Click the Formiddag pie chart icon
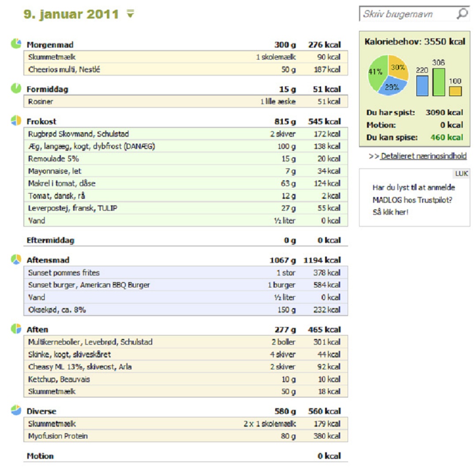The width and height of the screenshot is (476, 469). (16, 88)
